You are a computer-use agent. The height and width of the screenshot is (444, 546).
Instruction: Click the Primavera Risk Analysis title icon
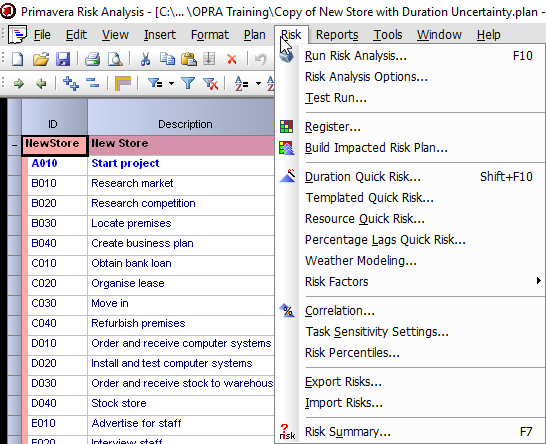tap(8, 11)
